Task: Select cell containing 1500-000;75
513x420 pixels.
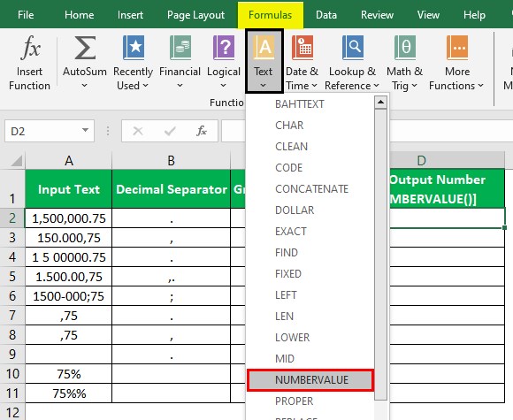Action: pyautogui.click(x=69, y=296)
